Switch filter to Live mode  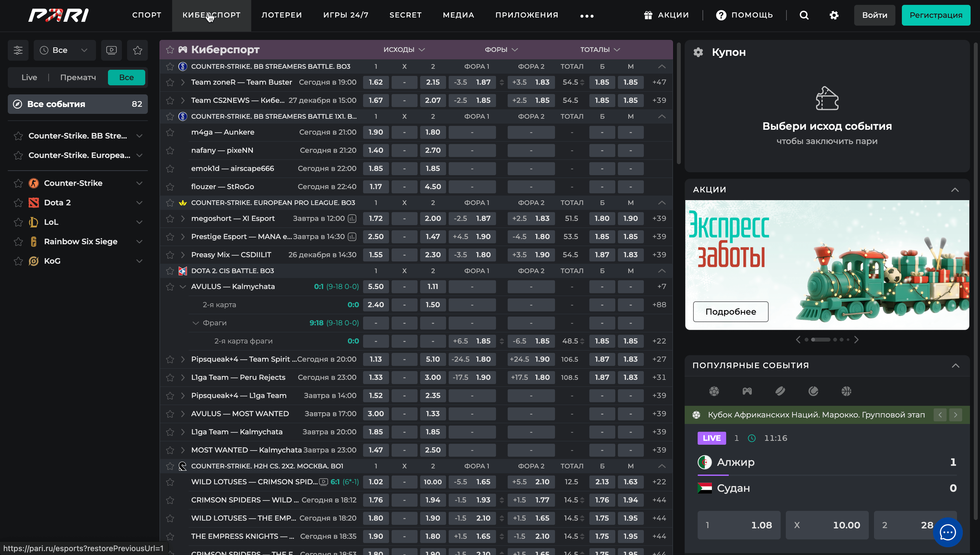tap(29, 78)
